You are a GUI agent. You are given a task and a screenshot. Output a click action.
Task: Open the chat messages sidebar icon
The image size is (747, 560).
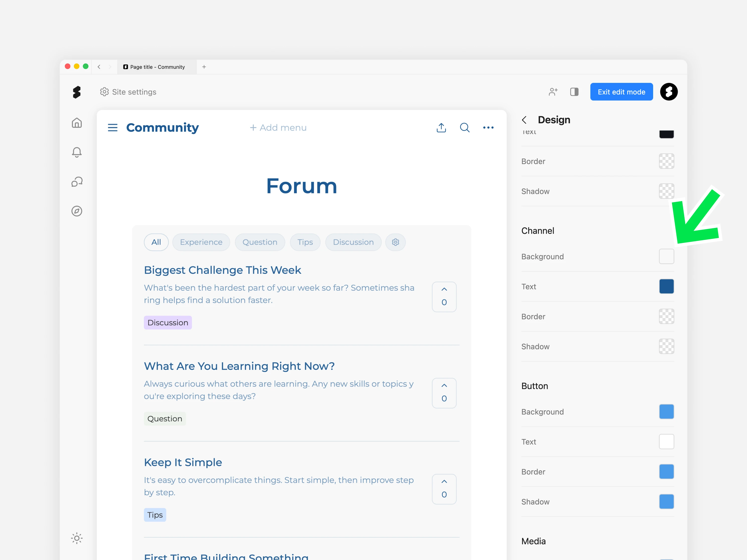coord(77,182)
